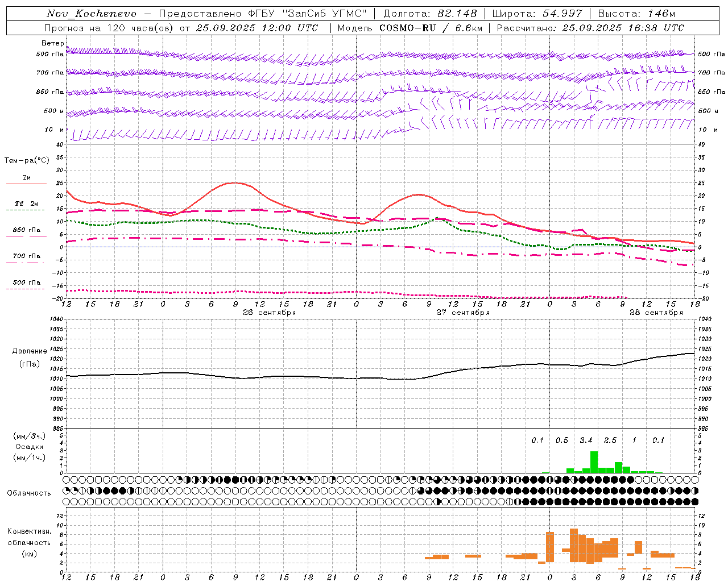
Task: Click the 0.5 precipitation total value
Action: (x=562, y=440)
